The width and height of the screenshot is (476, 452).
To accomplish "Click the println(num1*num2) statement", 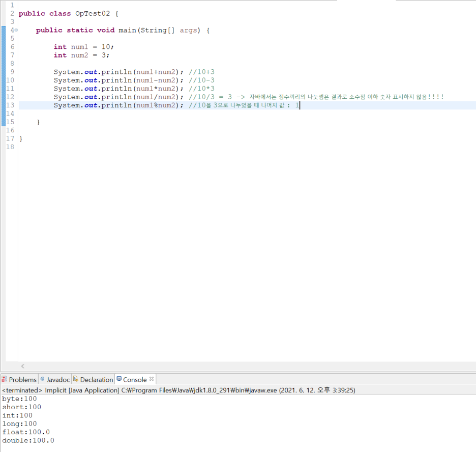I will (118, 89).
